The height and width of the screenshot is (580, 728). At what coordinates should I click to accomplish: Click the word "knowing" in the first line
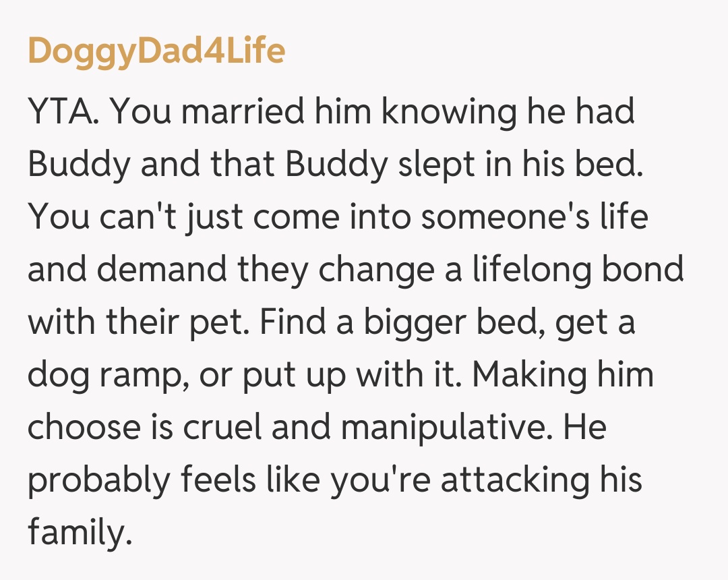[x=442, y=112]
